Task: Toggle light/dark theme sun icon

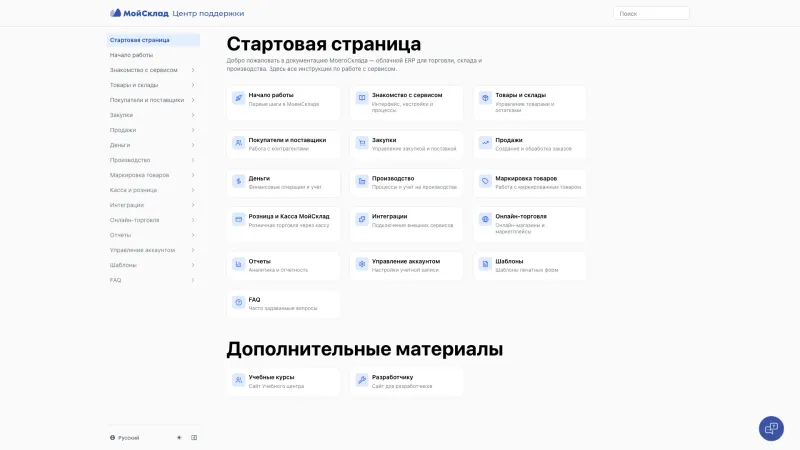Action: pyautogui.click(x=179, y=438)
